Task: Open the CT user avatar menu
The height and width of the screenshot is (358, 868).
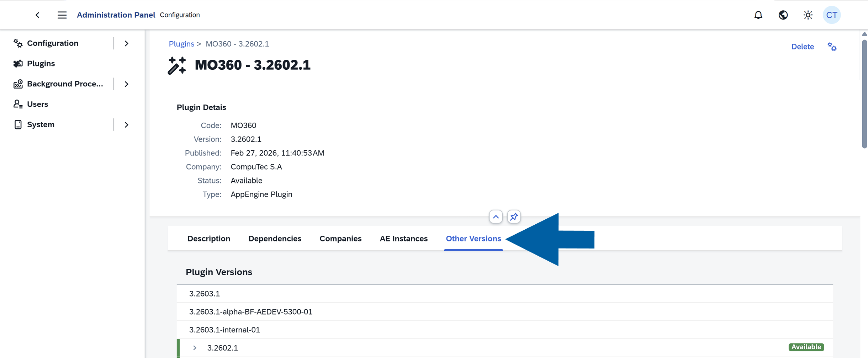Action: (x=831, y=15)
